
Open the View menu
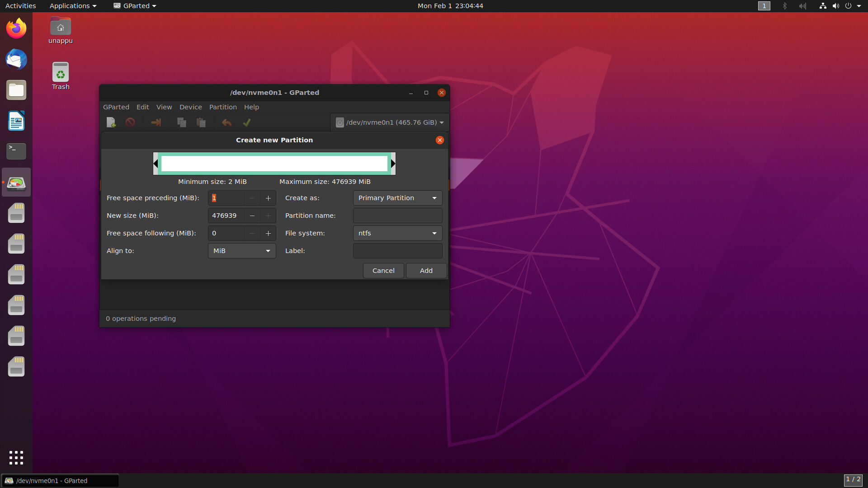[x=164, y=107]
